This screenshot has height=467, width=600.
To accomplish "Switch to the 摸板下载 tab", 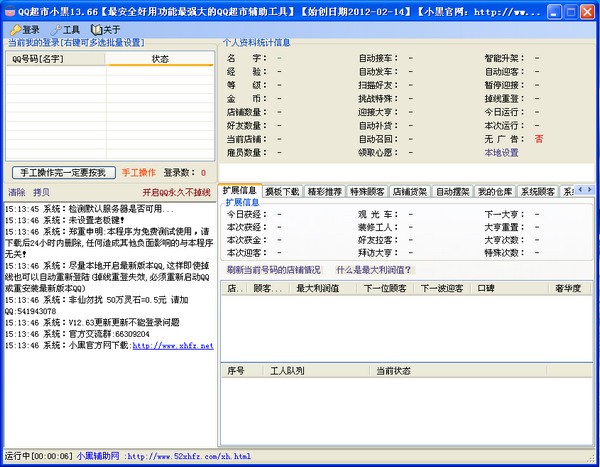I will click(282, 191).
